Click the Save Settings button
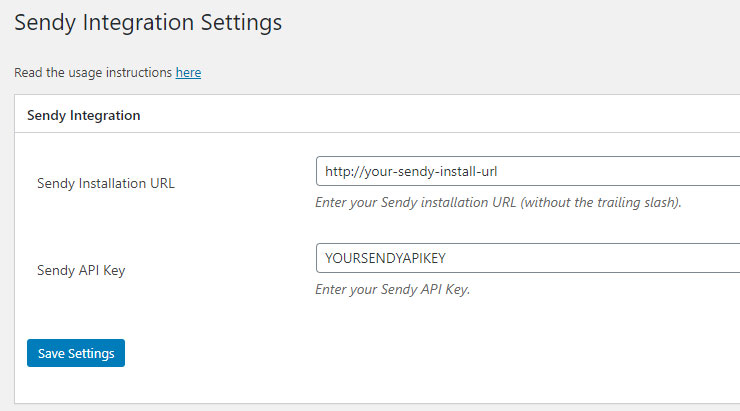The height and width of the screenshot is (411, 740). tap(76, 353)
